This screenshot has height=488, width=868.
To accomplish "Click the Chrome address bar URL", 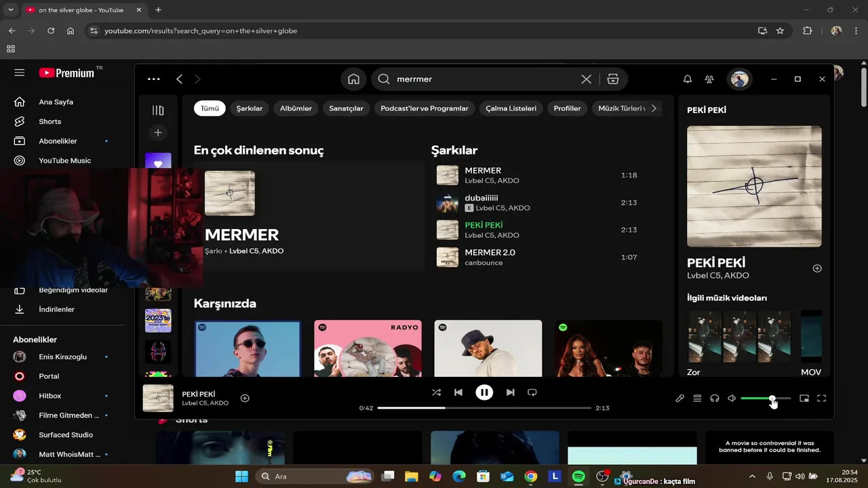I will [x=201, y=30].
